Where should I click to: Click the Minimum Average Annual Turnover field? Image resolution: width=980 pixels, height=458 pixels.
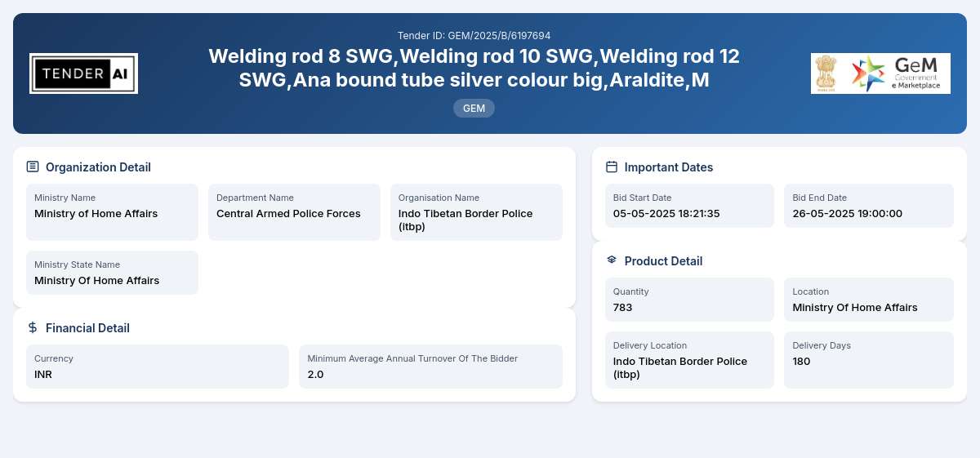430,367
